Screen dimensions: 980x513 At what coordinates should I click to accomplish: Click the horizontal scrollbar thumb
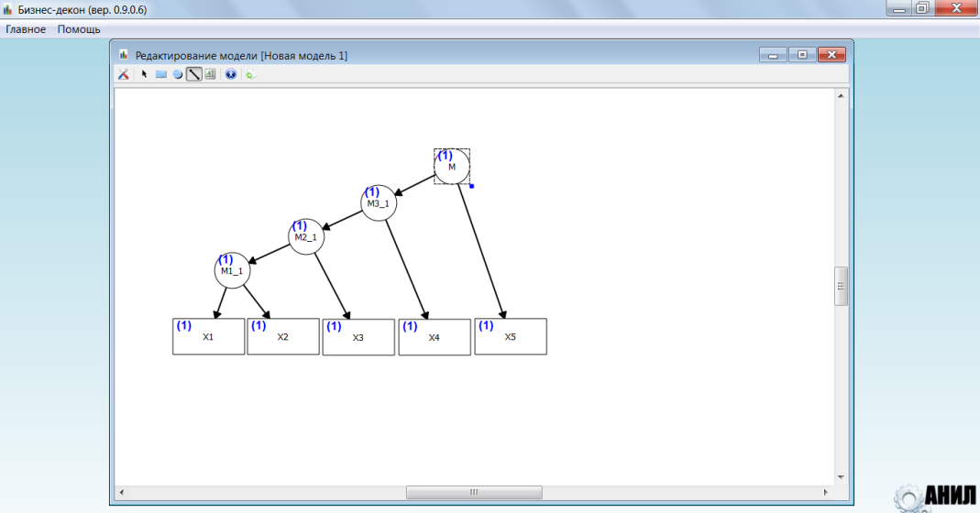pos(474,492)
